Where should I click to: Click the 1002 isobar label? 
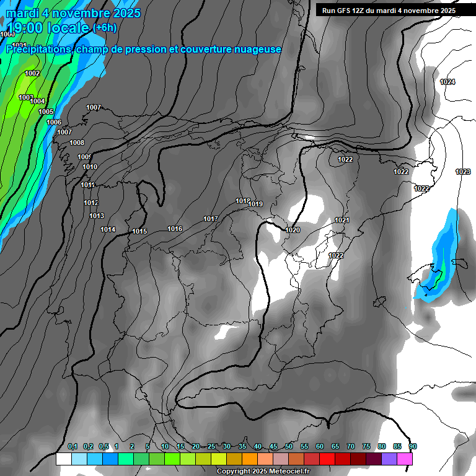pyautogui.click(x=32, y=73)
